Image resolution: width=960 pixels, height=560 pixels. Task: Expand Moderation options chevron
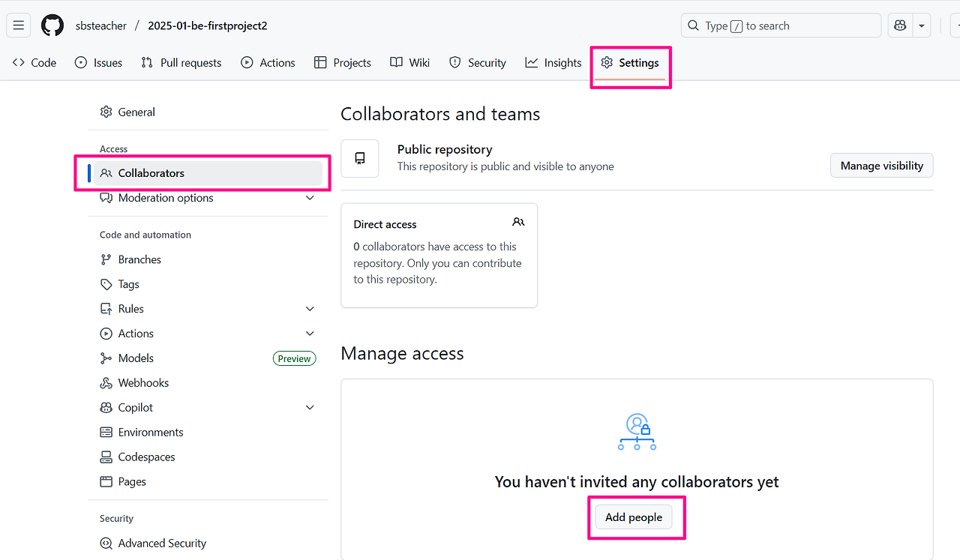310,198
